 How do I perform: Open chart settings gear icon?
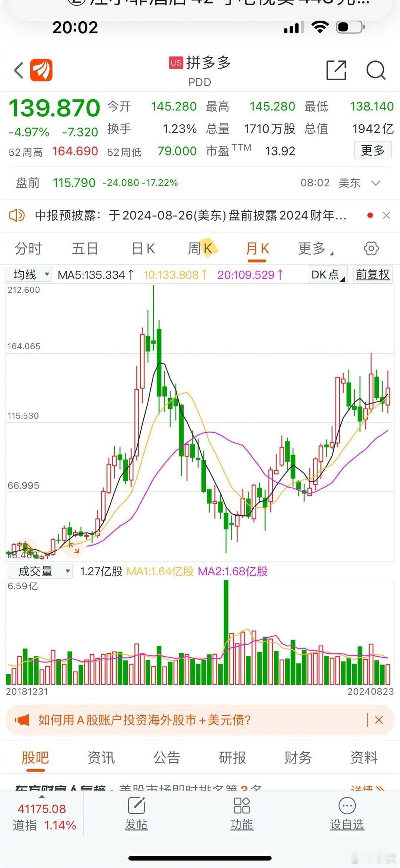tap(371, 248)
